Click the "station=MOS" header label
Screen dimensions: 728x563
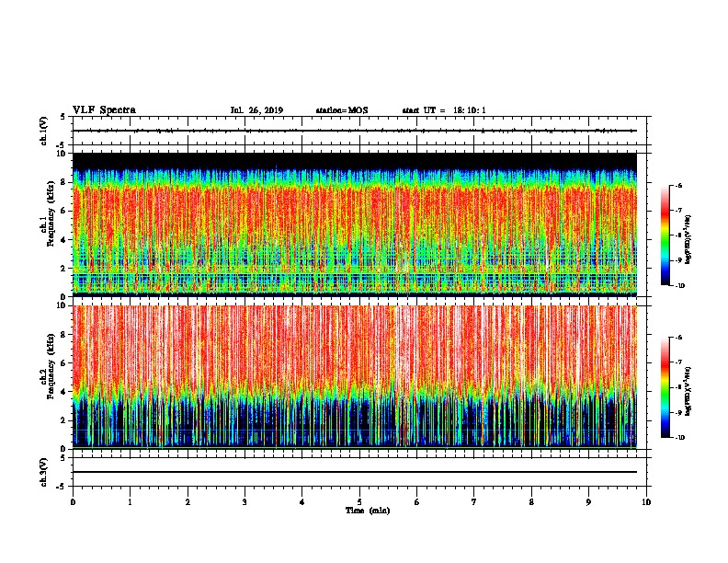(x=342, y=110)
